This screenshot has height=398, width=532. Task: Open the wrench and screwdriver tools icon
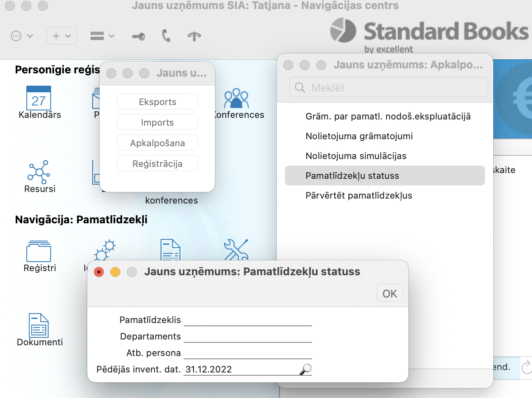[x=236, y=250]
